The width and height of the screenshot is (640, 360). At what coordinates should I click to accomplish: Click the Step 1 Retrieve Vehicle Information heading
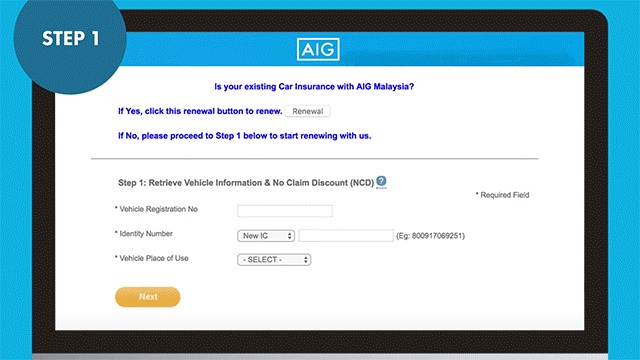pos(246,183)
